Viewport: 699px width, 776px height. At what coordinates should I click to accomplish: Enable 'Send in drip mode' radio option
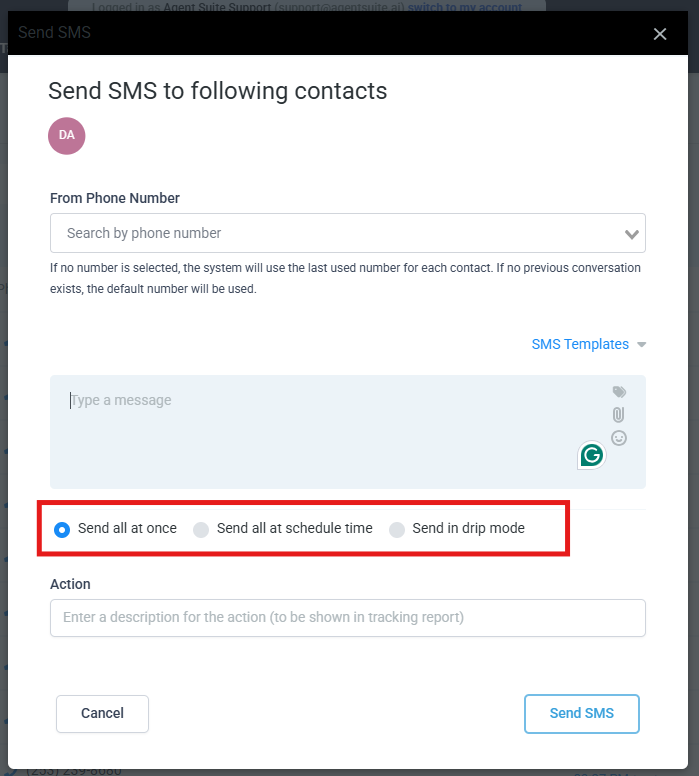pyautogui.click(x=397, y=529)
